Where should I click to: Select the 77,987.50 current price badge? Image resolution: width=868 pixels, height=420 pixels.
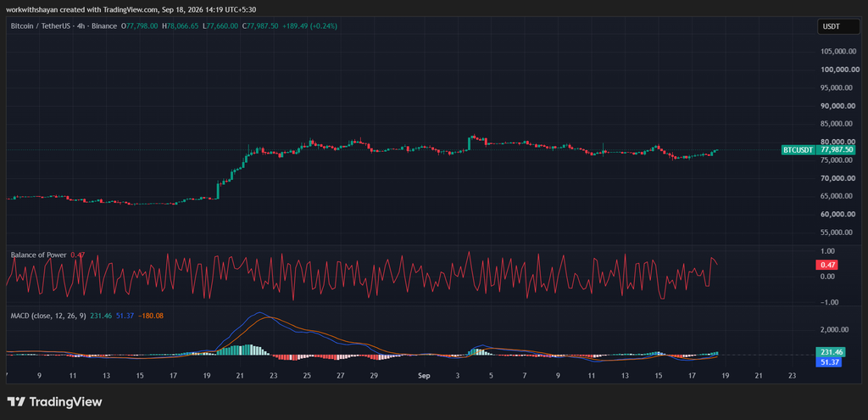point(837,149)
